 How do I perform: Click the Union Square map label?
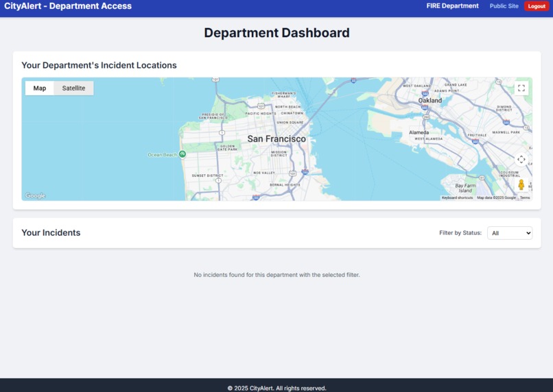click(290, 122)
